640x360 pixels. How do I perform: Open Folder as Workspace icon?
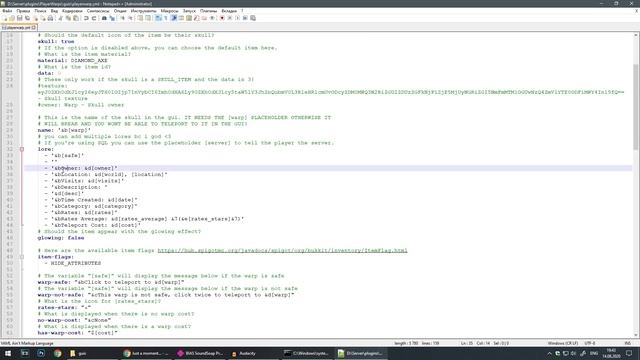click(204, 18)
